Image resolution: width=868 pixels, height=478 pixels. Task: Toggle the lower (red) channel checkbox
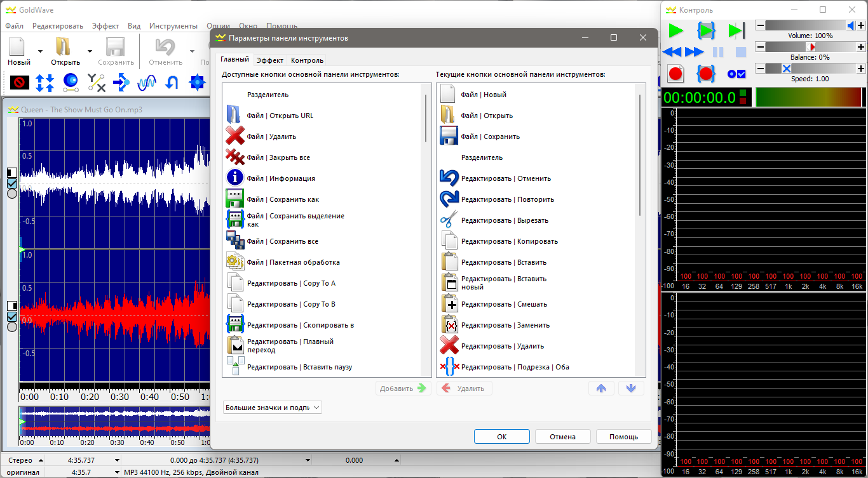click(11, 317)
